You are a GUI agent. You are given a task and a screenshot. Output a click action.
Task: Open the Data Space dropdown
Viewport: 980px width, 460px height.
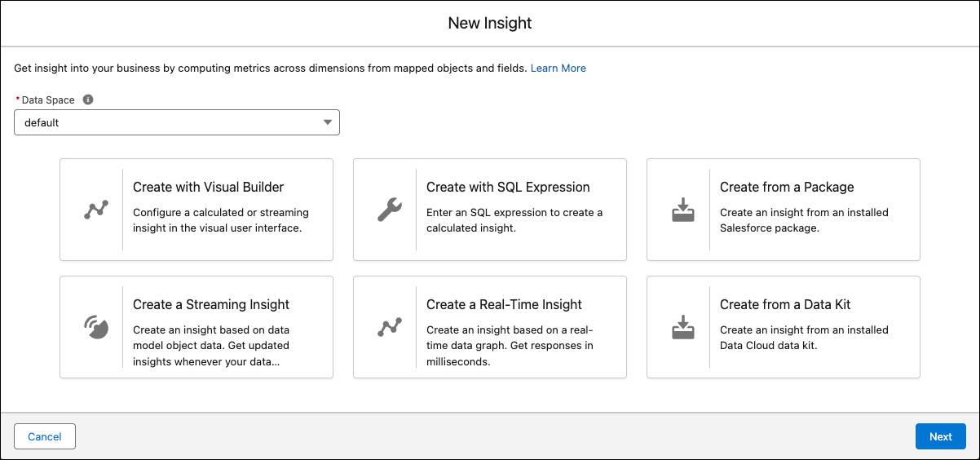(x=177, y=122)
